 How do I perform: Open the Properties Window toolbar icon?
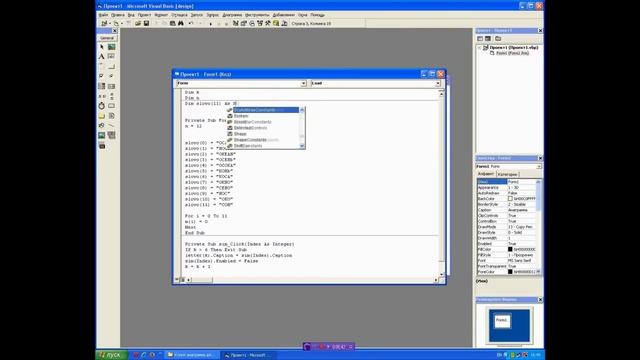[244, 24]
